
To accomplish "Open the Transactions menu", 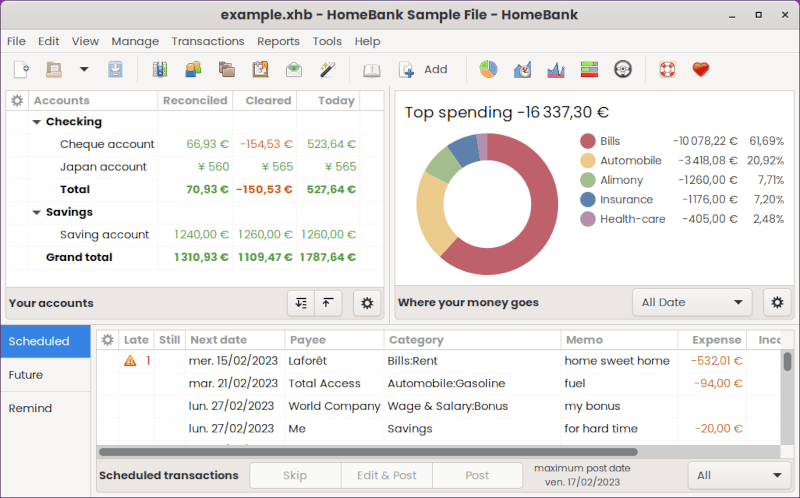I will point(208,41).
